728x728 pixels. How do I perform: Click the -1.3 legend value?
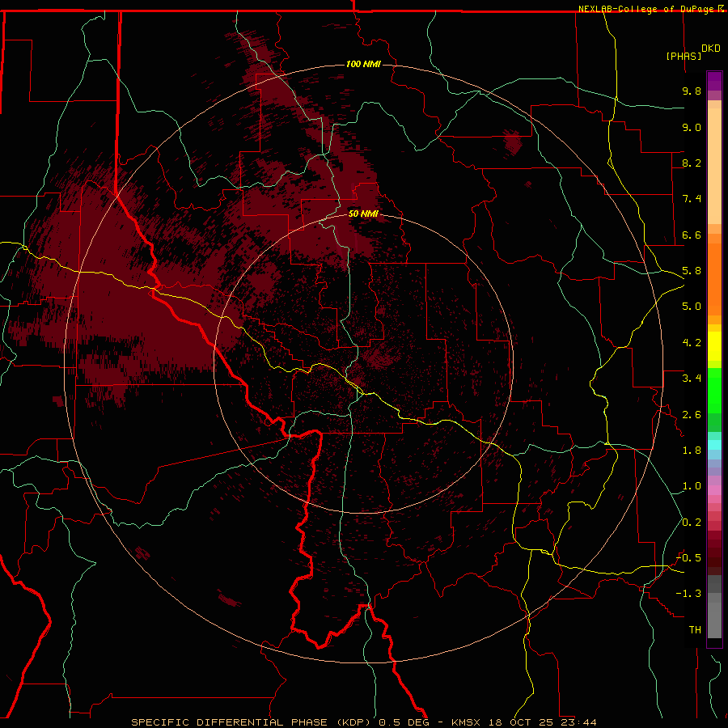click(688, 594)
